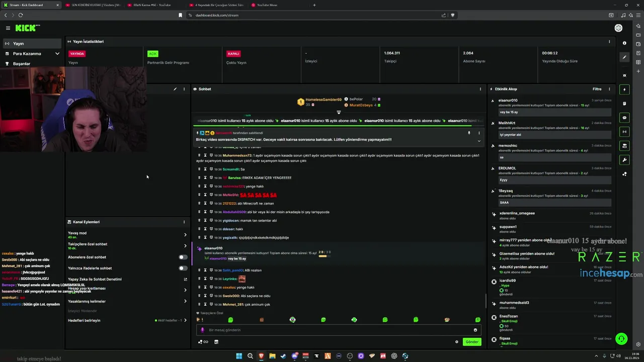Toggle Yalnızca ifadelerle sohbet switch
This screenshot has width=644, height=362.
pos(183,268)
